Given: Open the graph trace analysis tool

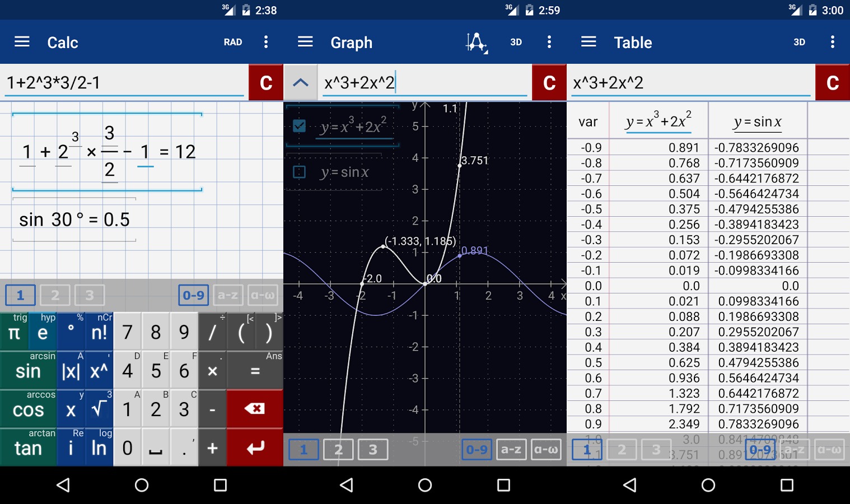Looking at the screenshot, I should tap(477, 42).
